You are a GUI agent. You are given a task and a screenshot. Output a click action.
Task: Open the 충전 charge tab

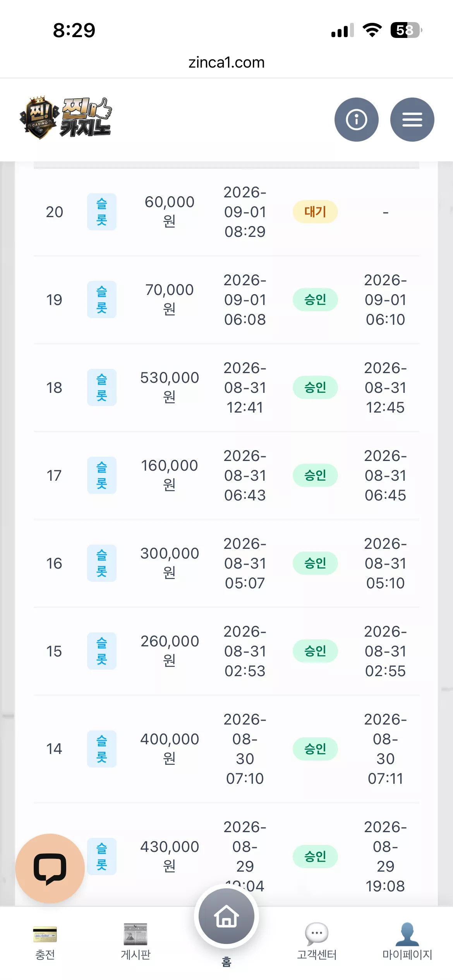tap(45, 942)
